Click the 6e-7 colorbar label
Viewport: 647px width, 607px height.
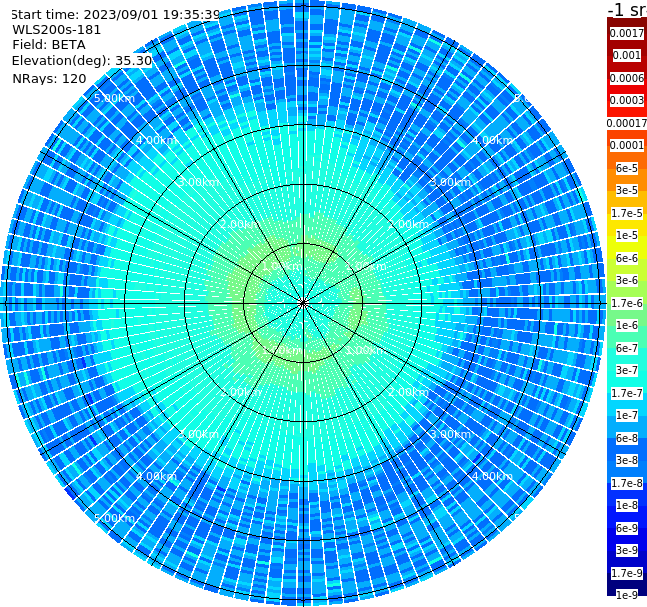tap(627, 348)
